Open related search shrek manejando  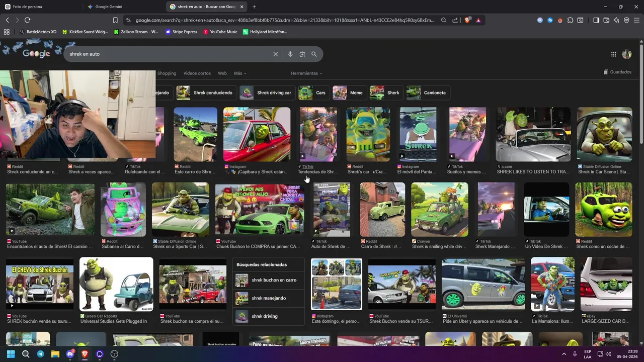point(269,298)
